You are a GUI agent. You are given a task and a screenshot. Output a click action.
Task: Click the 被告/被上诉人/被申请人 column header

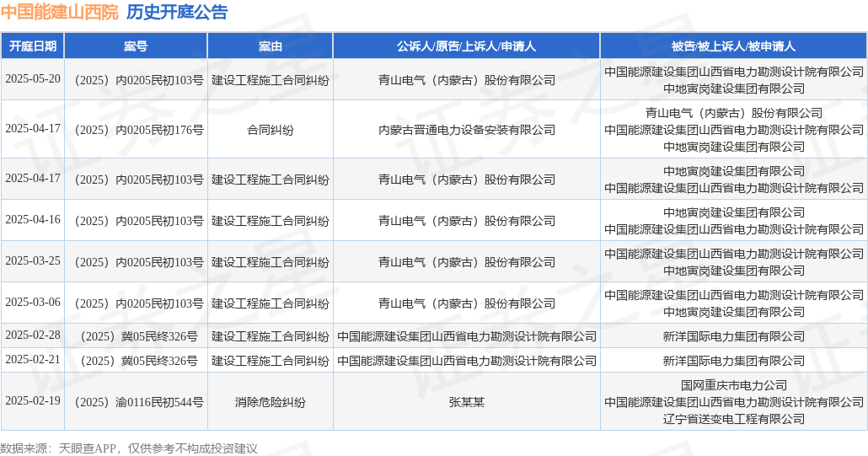pos(733,46)
